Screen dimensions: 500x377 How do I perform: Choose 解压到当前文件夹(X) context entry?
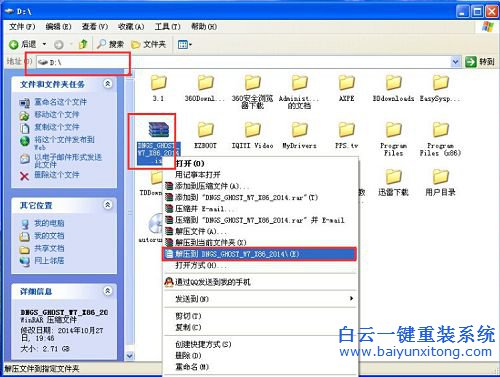click(x=260, y=242)
